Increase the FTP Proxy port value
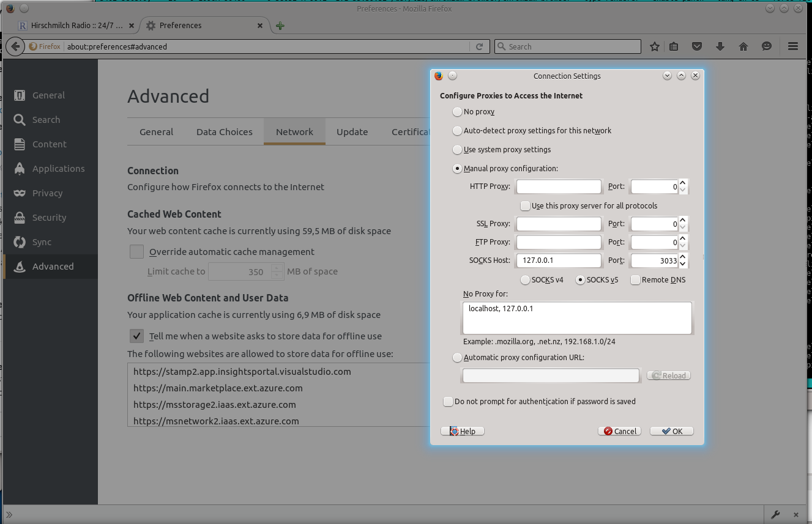812x524 pixels. pyautogui.click(x=683, y=238)
